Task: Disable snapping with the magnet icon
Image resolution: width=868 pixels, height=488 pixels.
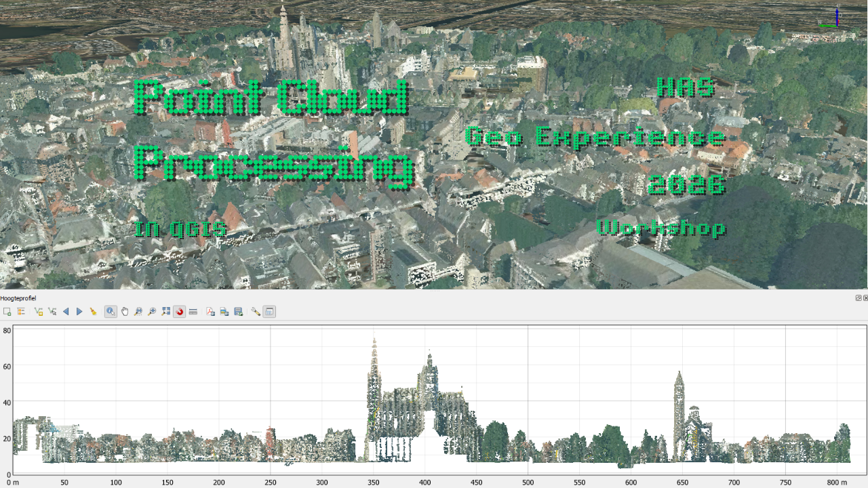Action: point(180,312)
